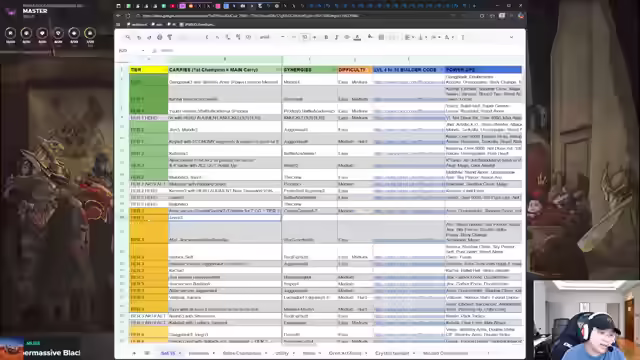The width and height of the screenshot is (640, 360).
Task: Select the LVL 4 to 10 BUILDER CODE header
Action: click(x=409, y=70)
